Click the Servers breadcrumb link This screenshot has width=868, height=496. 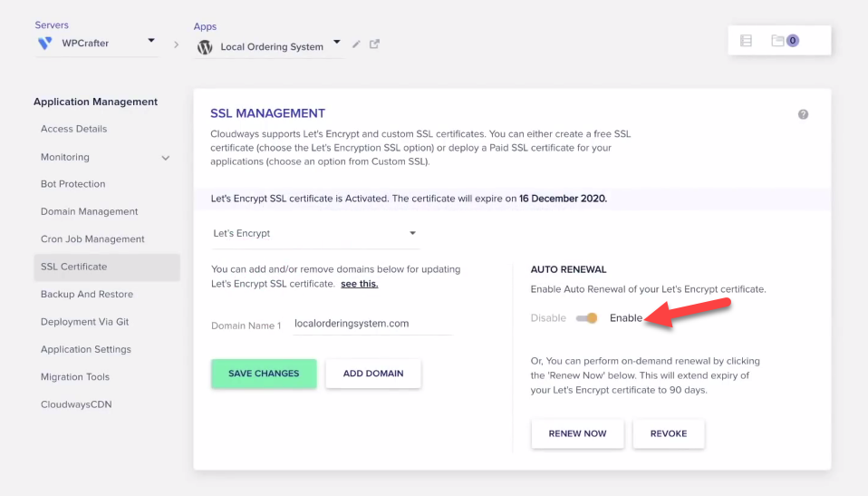click(x=52, y=25)
